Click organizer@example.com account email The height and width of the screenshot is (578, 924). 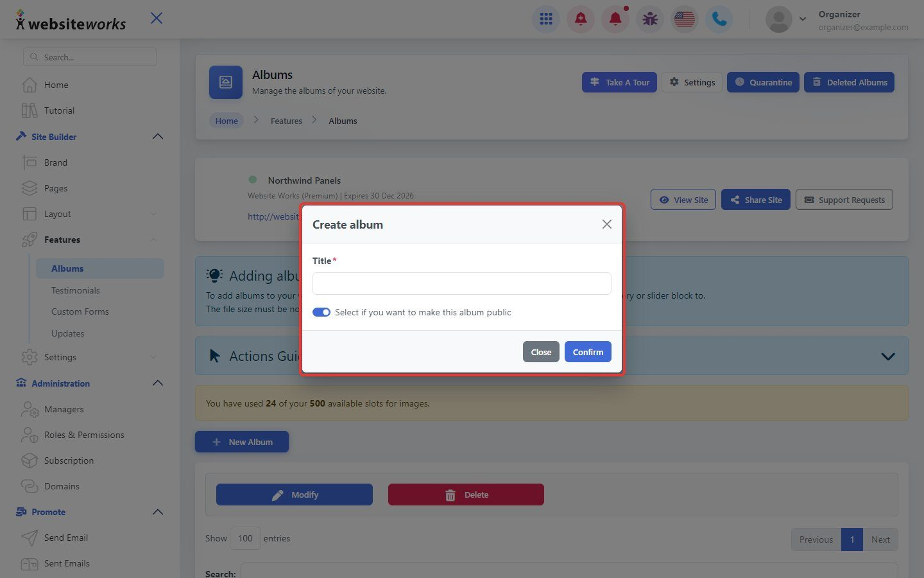tap(863, 27)
